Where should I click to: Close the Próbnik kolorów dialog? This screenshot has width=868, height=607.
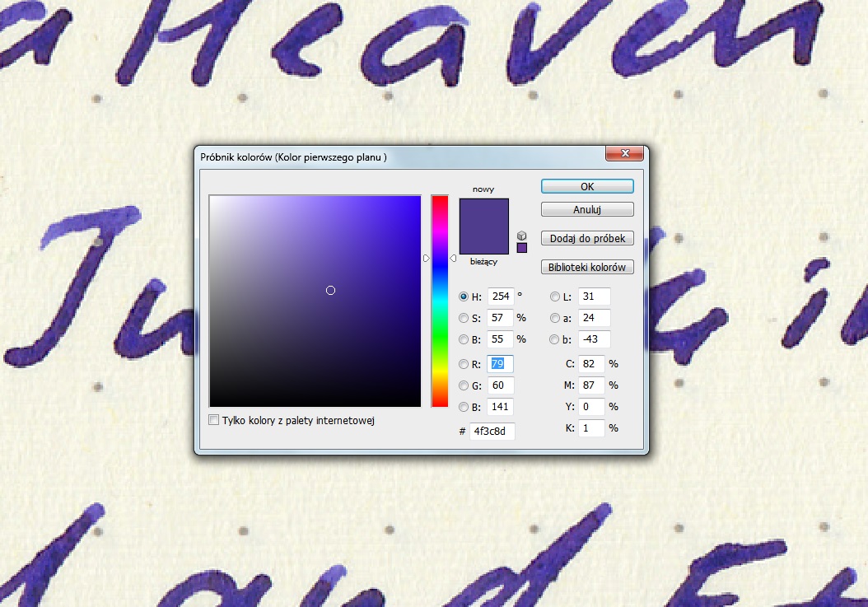623,154
